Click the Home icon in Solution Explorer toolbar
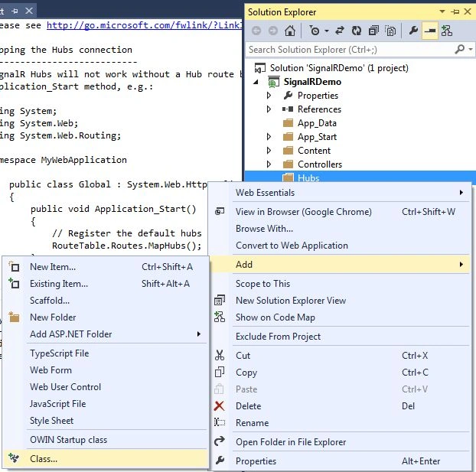The width and height of the screenshot is (476, 472). [289, 31]
